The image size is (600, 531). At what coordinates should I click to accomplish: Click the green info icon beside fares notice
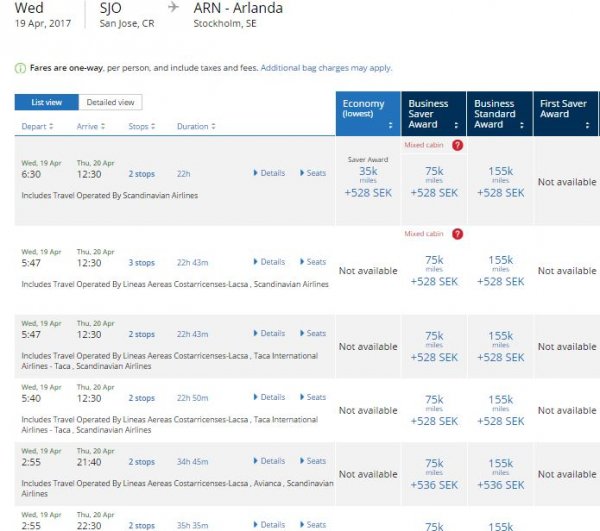click(x=20, y=68)
